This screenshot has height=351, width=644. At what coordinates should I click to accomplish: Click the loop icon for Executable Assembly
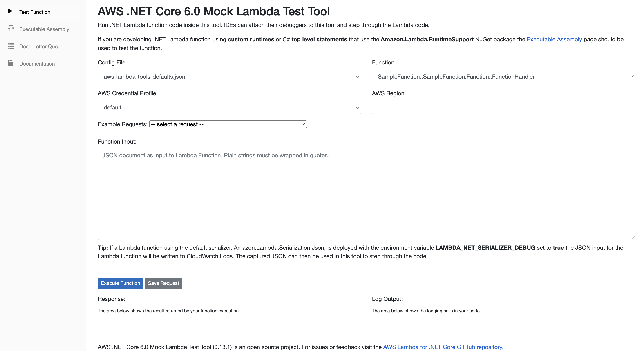(11, 29)
